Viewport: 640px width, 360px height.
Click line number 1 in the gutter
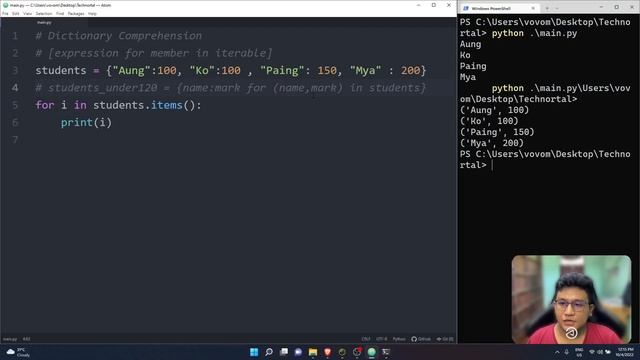pyautogui.click(x=15, y=36)
